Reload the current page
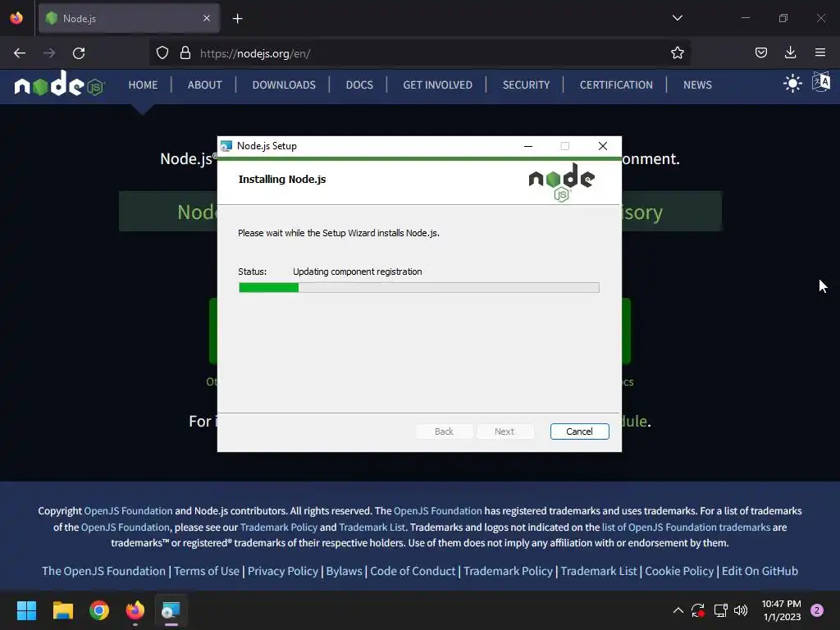The width and height of the screenshot is (840, 630). tap(79, 53)
